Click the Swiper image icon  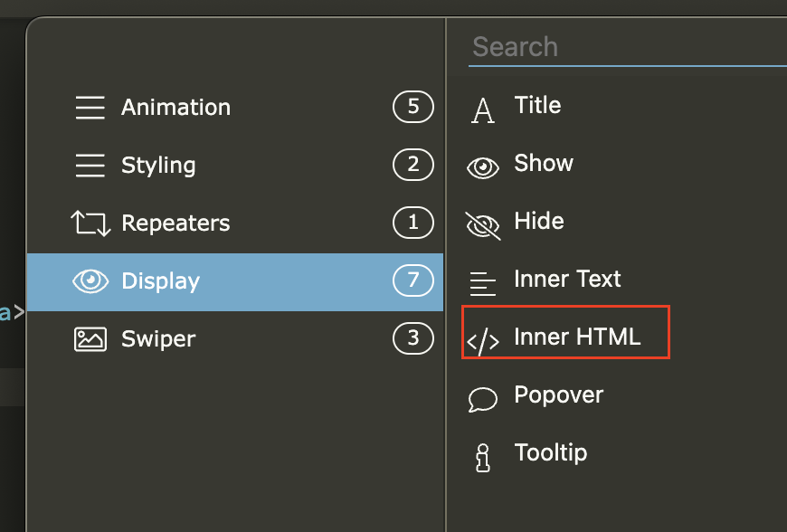(x=90, y=339)
